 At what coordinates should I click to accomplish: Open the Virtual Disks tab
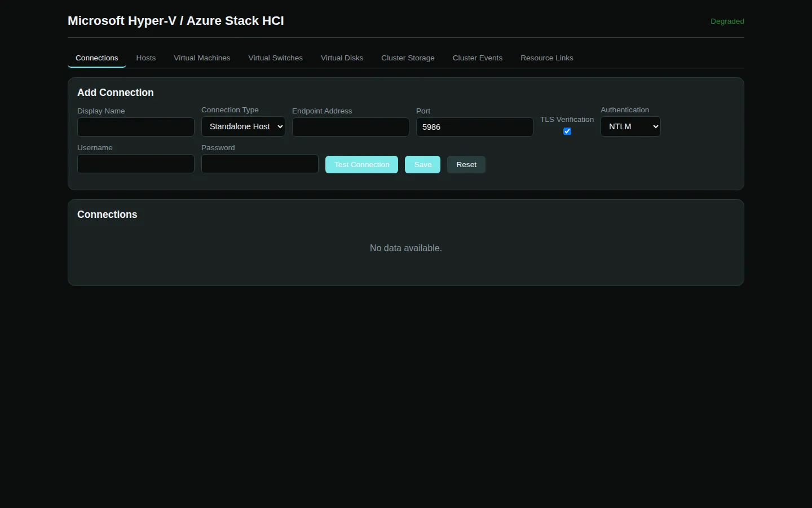click(342, 58)
